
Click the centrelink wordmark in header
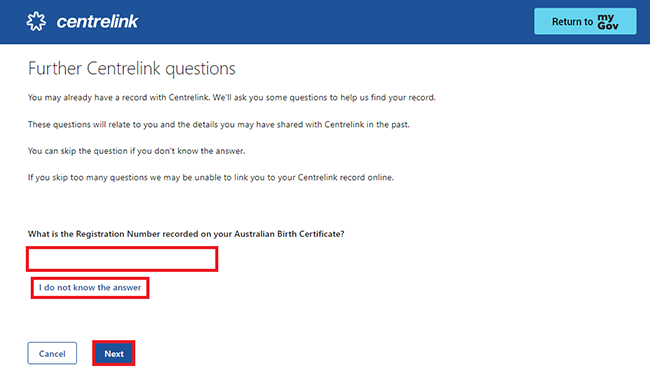(97, 22)
